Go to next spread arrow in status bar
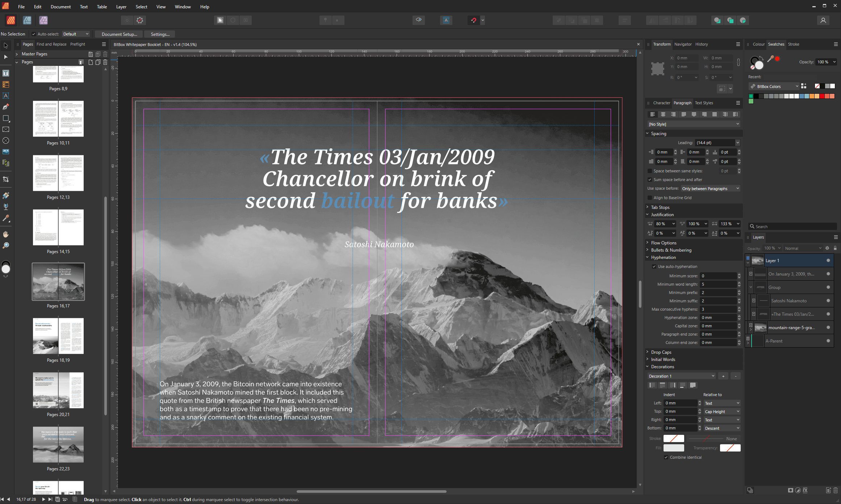Viewport: 841px width, 504px height. tap(43, 499)
